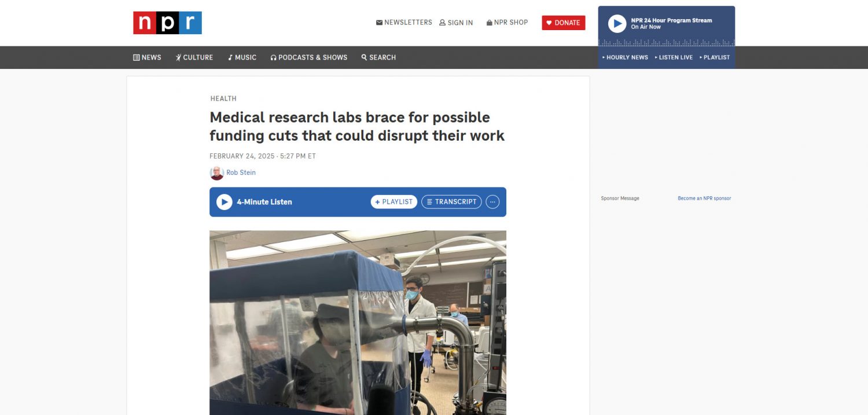Click the Hourly News link
Screen dimensions: 868x415
point(625,57)
